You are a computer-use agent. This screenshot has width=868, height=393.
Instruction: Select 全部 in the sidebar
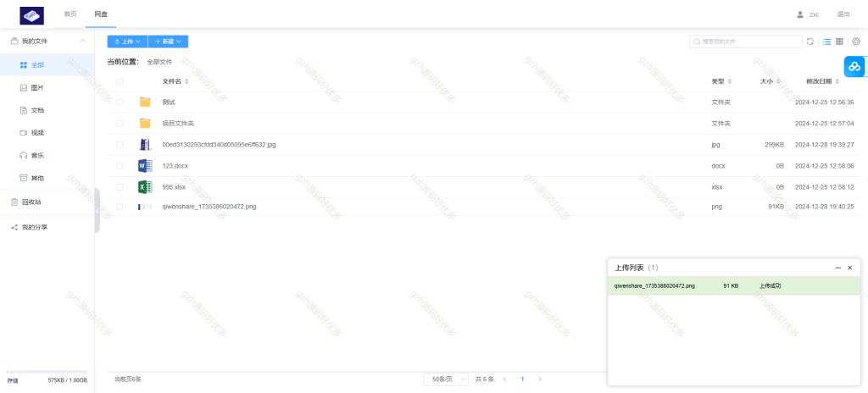[47, 64]
